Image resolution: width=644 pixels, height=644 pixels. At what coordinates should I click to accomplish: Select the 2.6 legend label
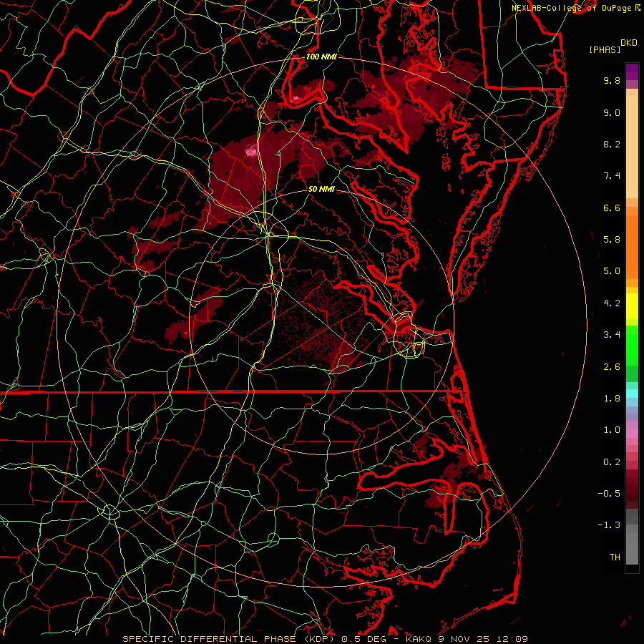612,367
